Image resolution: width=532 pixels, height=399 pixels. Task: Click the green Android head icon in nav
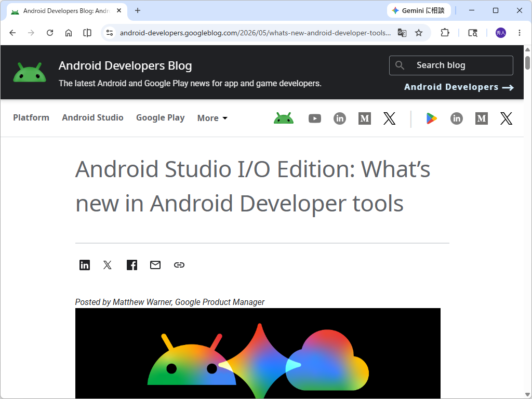tap(284, 118)
